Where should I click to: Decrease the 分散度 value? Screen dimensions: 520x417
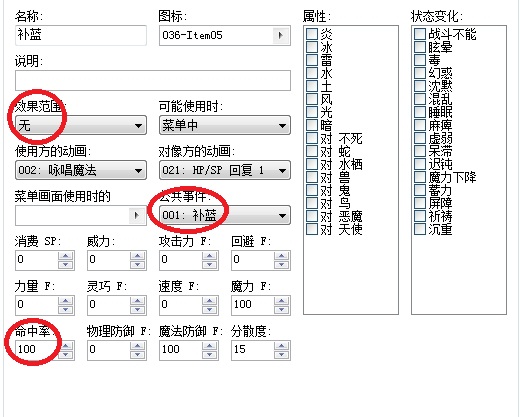282,355
